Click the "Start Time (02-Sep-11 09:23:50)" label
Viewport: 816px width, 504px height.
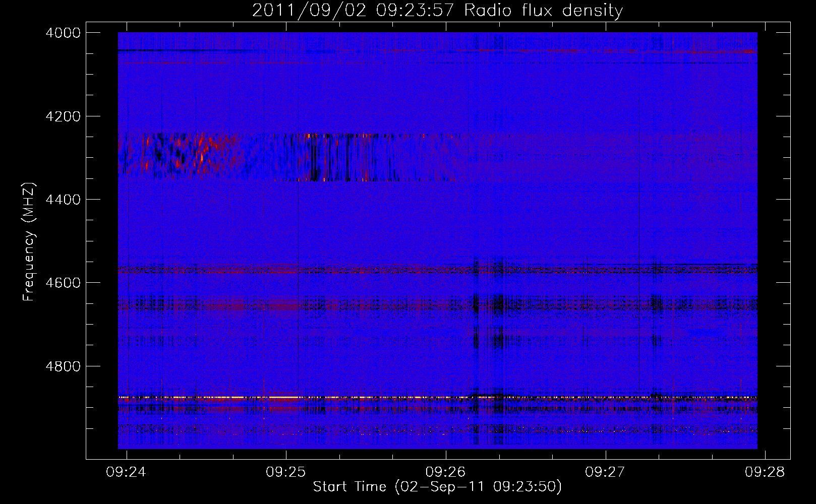click(x=437, y=487)
